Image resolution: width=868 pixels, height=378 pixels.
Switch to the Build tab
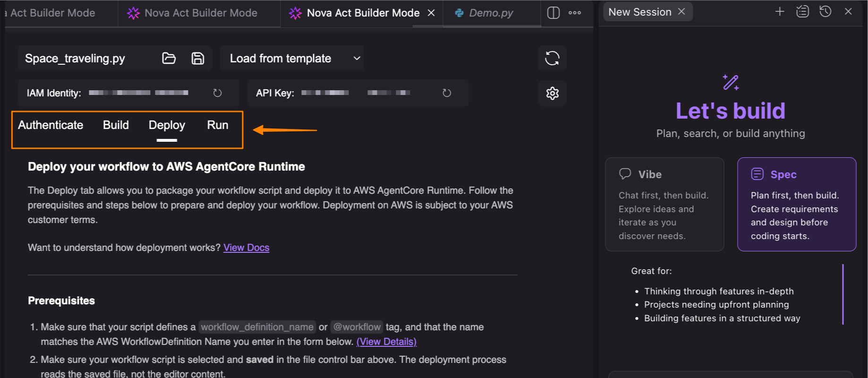[x=116, y=125]
